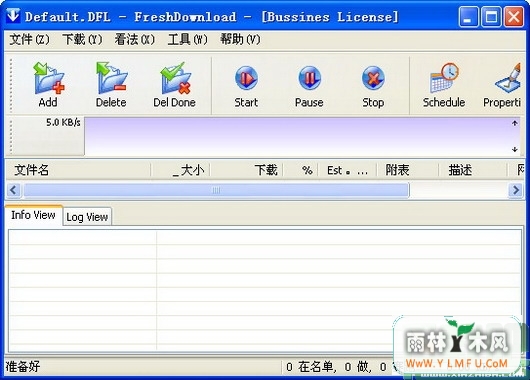Image resolution: width=530 pixels, height=380 pixels.
Task: Click the FreshDownload title bar app icon
Action: [13, 16]
